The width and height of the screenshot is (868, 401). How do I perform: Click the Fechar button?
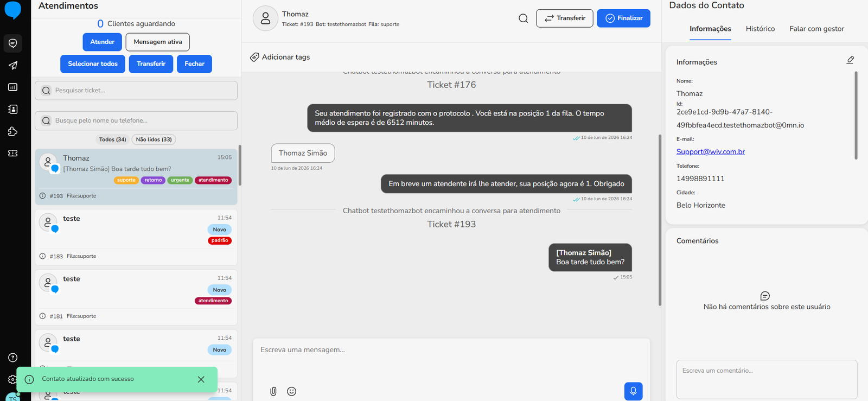(194, 64)
